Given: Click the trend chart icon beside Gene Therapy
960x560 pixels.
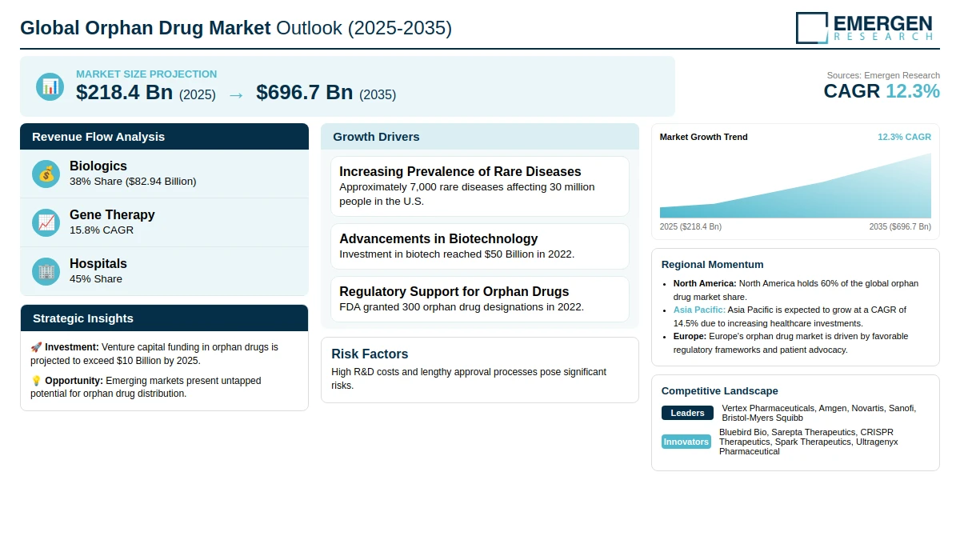Looking at the screenshot, I should pyautogui.click(x=46, y=222).
